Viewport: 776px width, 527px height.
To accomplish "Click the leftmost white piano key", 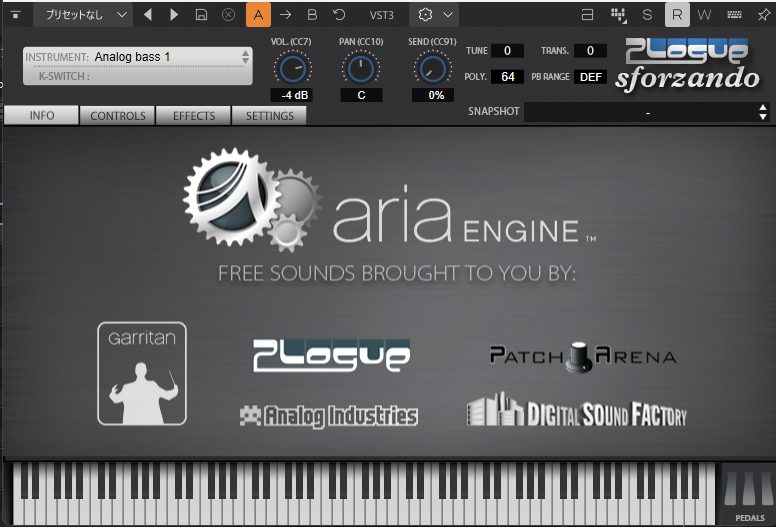I will (17, 510).
